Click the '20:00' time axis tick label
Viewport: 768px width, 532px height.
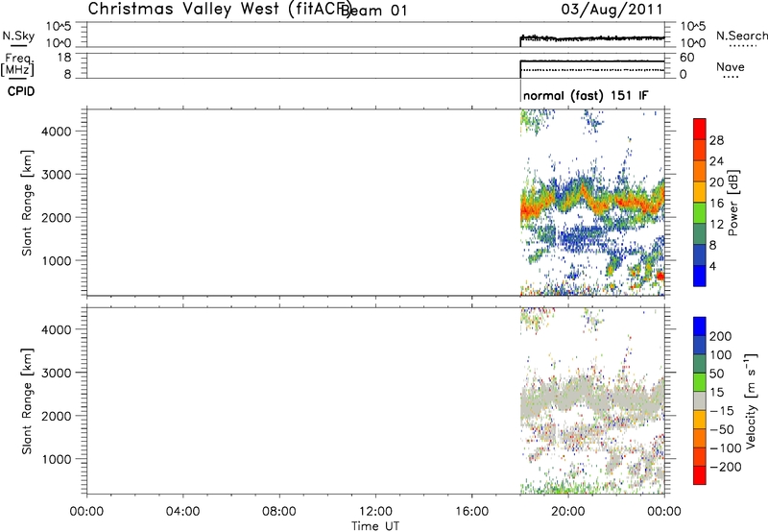pyautogui.click(x=568, y=512)
